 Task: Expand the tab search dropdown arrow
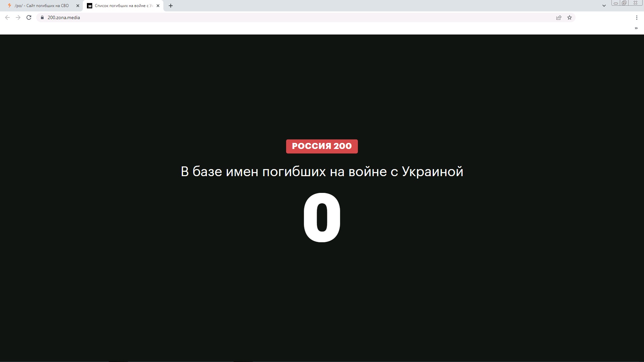coord(604,6)
